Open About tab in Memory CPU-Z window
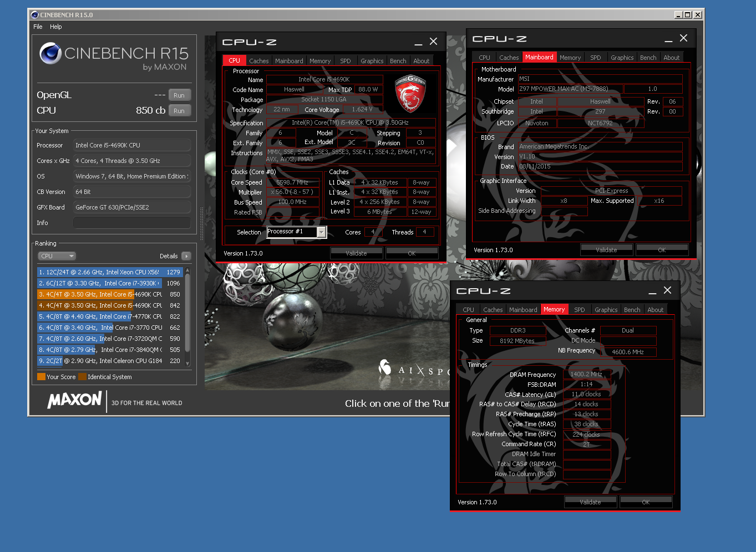The width and height of the screenshot is (756, 552). (x=655, y=310)
